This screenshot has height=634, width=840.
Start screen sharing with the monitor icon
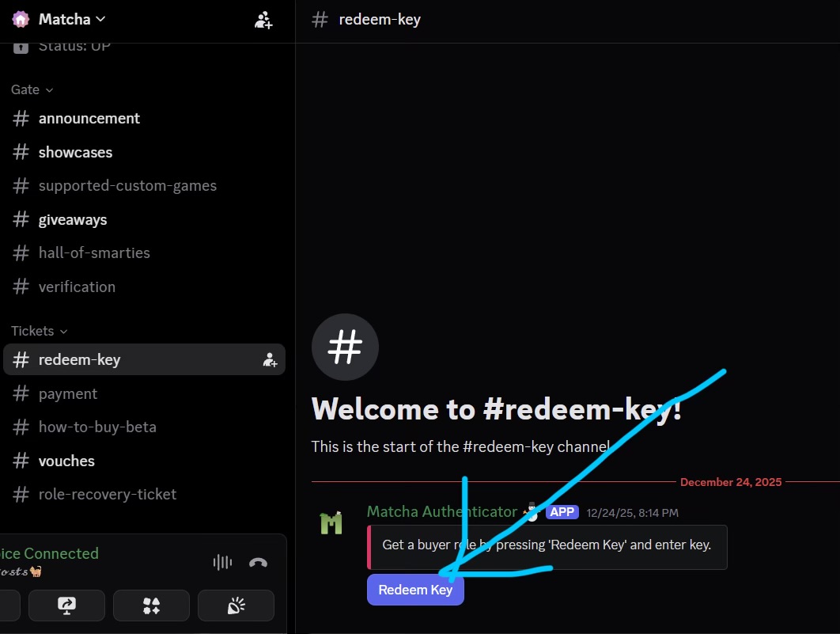tap(66, 606)
